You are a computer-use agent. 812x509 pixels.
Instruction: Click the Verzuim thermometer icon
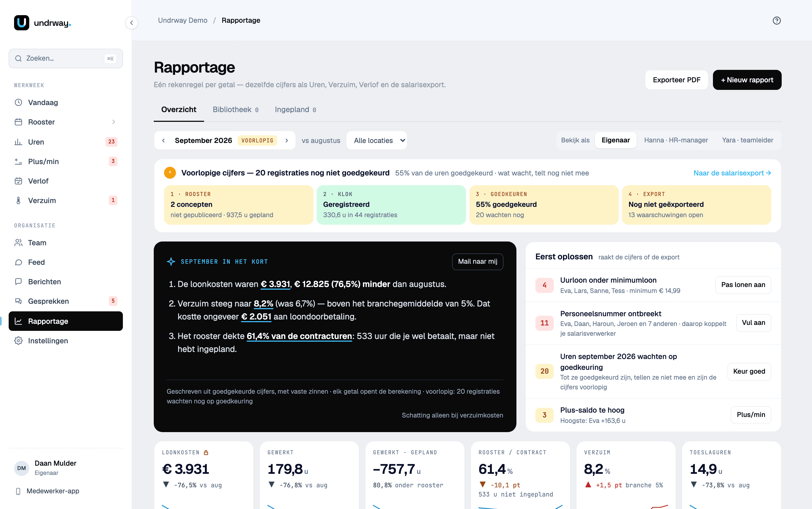tap(18, 200)
